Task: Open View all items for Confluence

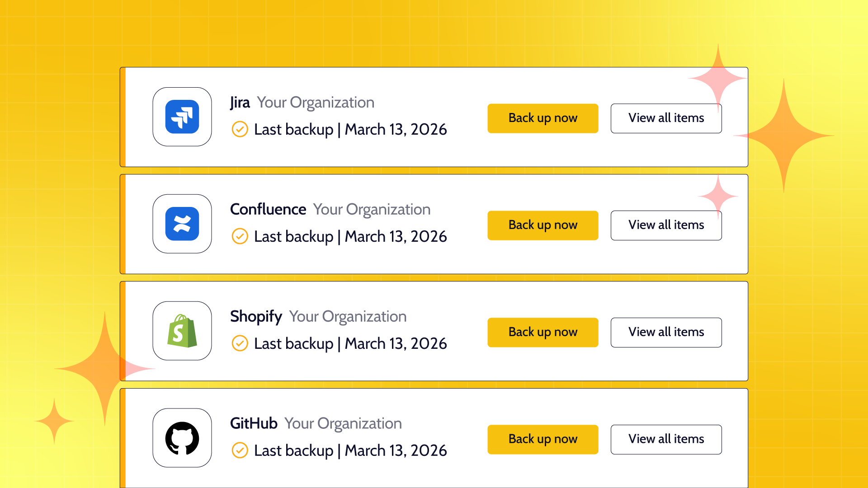Action: click(x=666, y=225)
